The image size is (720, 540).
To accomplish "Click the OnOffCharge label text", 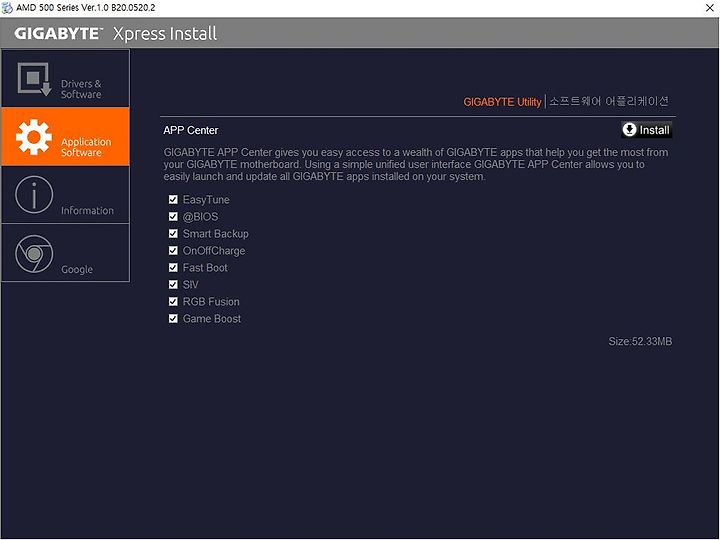I will pyautogui.click(x=214, y=251).
